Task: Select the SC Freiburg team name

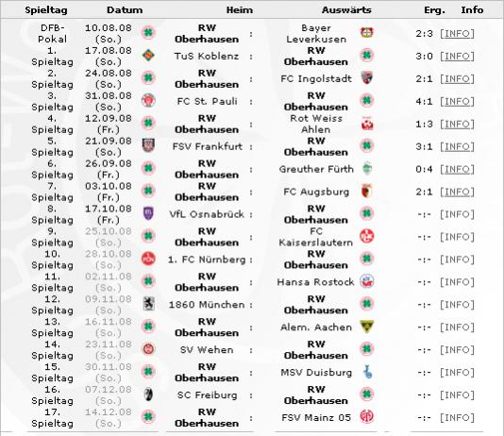Action: (207, 395)
